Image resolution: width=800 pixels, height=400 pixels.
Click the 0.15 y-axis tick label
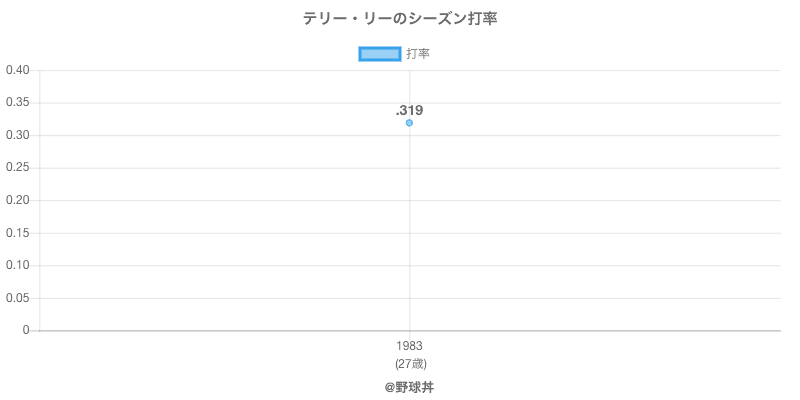pos(17,233)
